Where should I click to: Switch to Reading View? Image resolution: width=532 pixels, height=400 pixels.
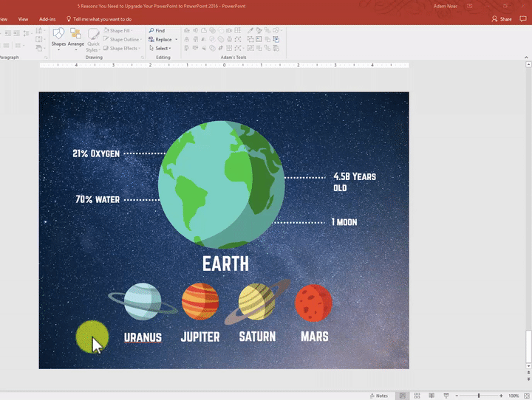(x=433, y=396)
